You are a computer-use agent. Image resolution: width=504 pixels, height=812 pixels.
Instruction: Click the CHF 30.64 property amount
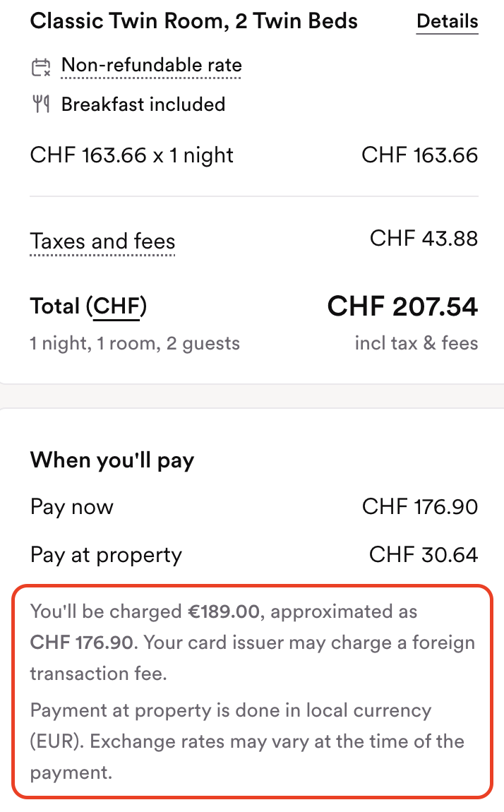[x=424, y=554]
